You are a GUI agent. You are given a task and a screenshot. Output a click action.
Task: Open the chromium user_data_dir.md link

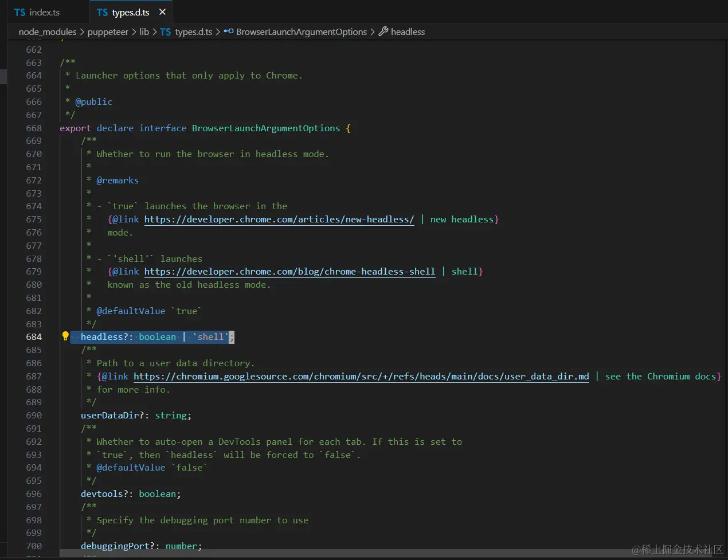click(361, 377)
